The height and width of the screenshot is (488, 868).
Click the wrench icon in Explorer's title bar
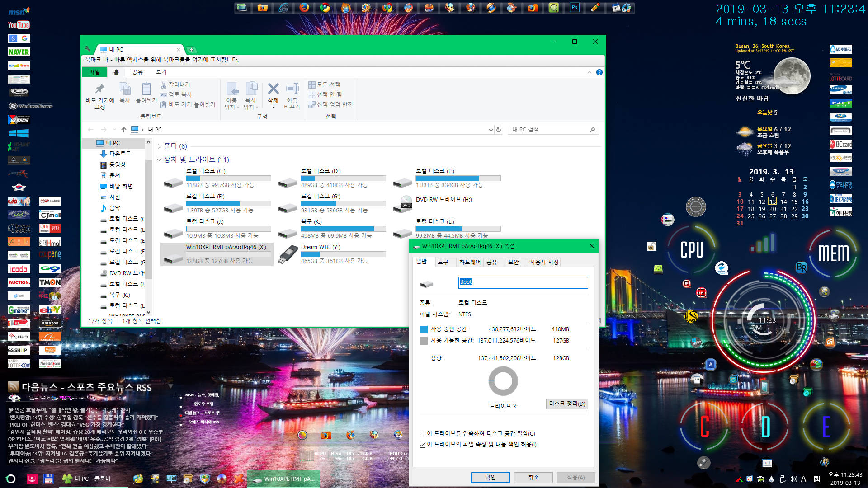pyautogui.click(x=88, y=49)
